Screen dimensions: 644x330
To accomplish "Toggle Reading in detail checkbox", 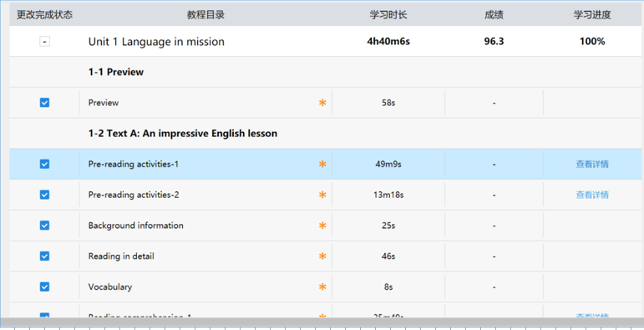I will [45, 256].
